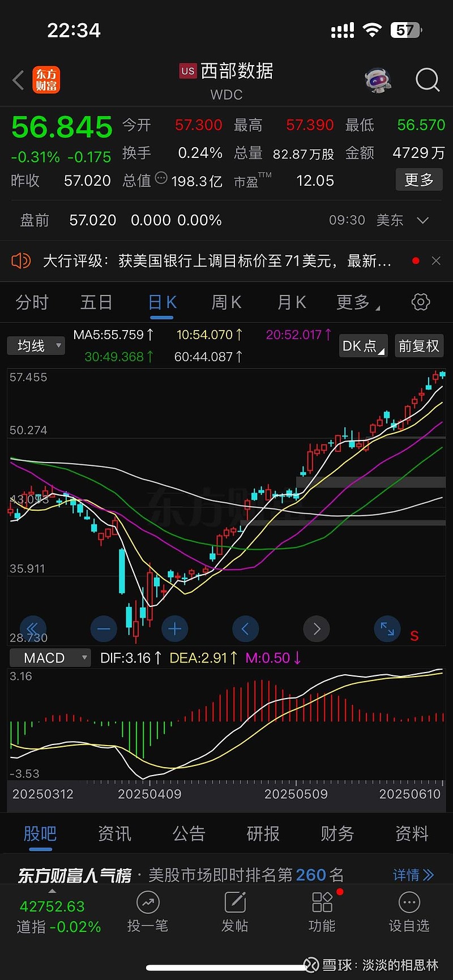The width and height of the screenshot is (453, 980).
Task: Open the 功能 functions icon
Action: [322, 912]
